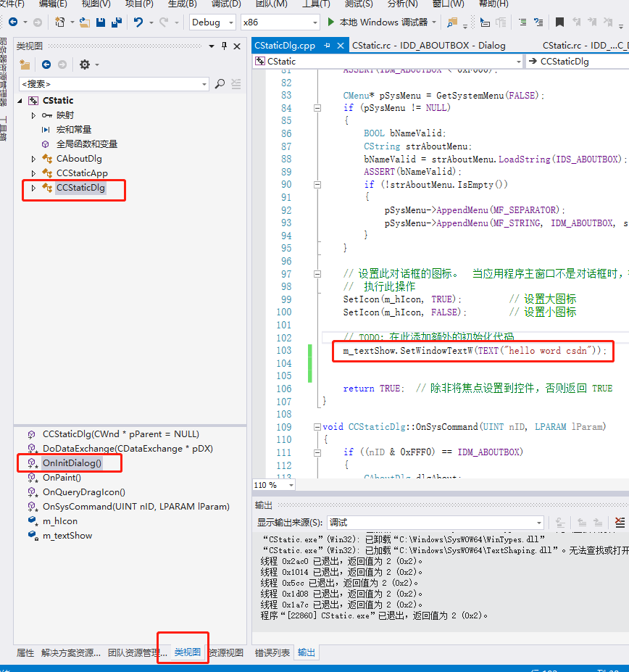
Task: Click the Class View search input field
Action: 112,84
